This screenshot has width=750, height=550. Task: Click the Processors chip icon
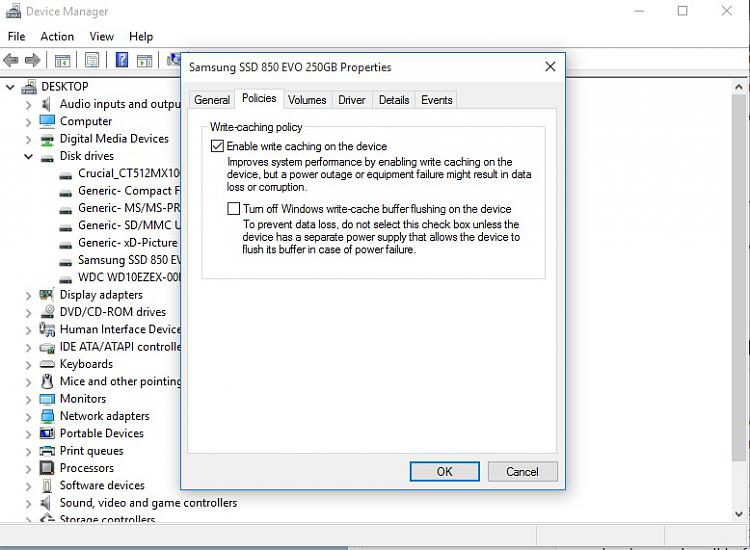tap(47, 468)
